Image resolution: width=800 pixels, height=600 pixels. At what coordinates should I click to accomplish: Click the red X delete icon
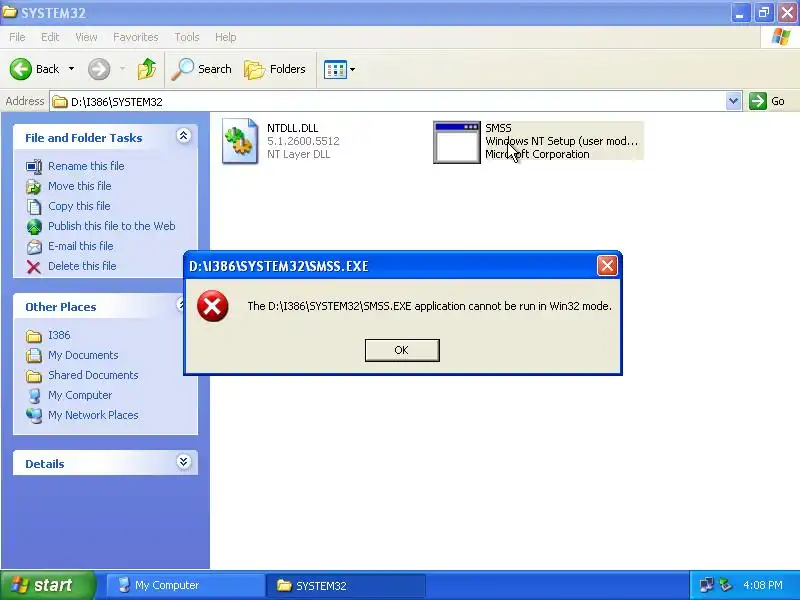[34, 267]
